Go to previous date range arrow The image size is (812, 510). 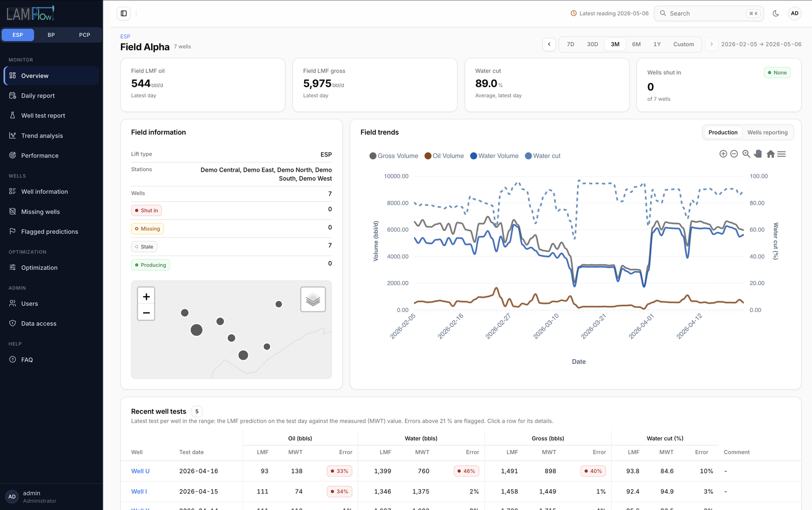click(549, 44)
